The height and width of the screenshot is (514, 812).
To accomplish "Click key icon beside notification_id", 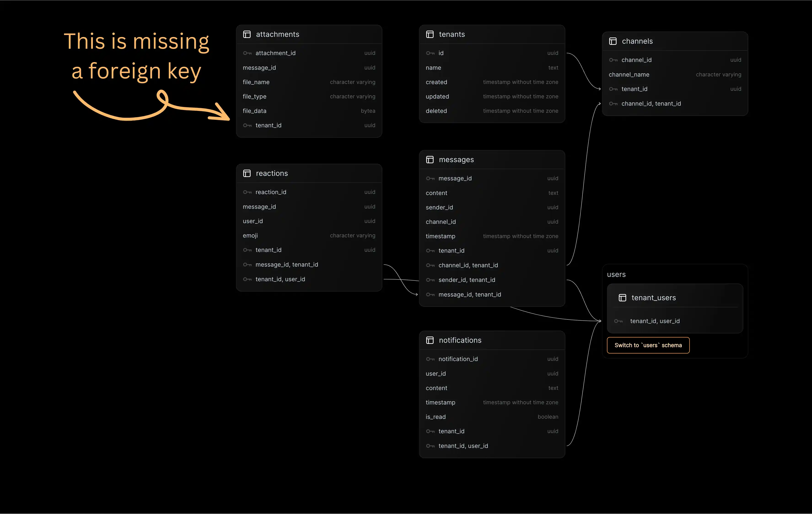I will pyautogui.click(x=430, y=359).
